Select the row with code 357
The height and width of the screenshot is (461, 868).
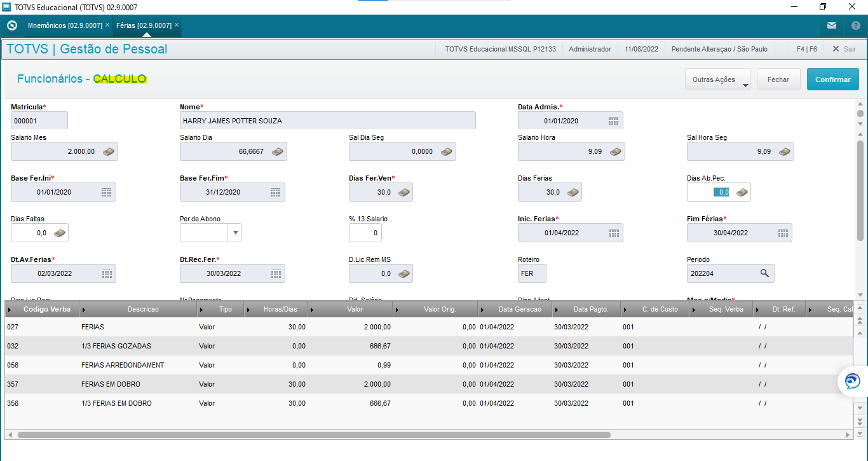pyautogui.click(x=428, y=384)
